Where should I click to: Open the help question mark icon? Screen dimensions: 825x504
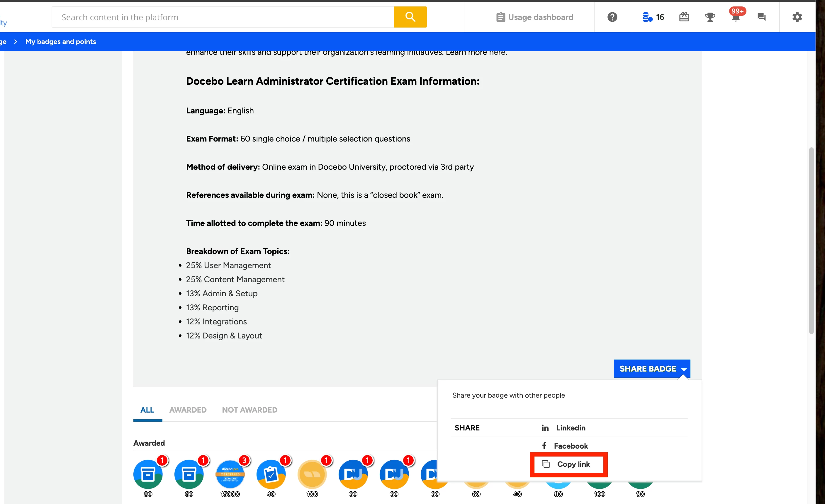612,17
